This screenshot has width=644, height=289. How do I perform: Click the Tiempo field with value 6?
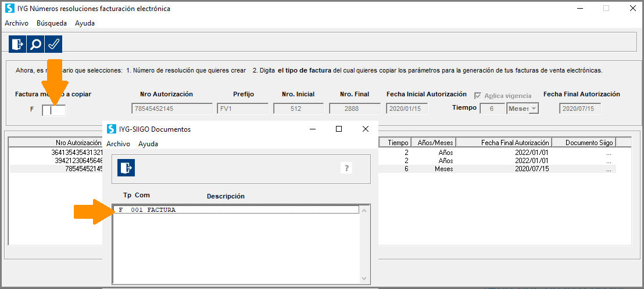pos(492,109)
